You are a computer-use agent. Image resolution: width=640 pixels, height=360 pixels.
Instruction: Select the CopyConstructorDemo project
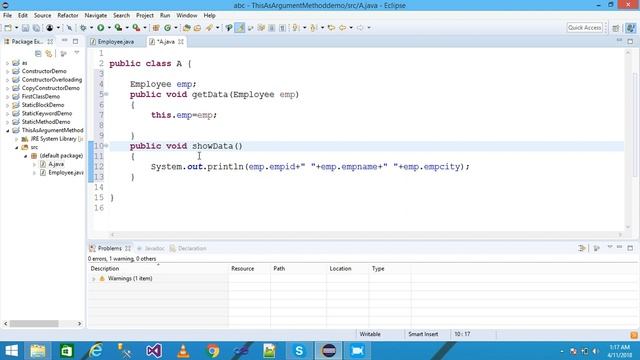51,88
